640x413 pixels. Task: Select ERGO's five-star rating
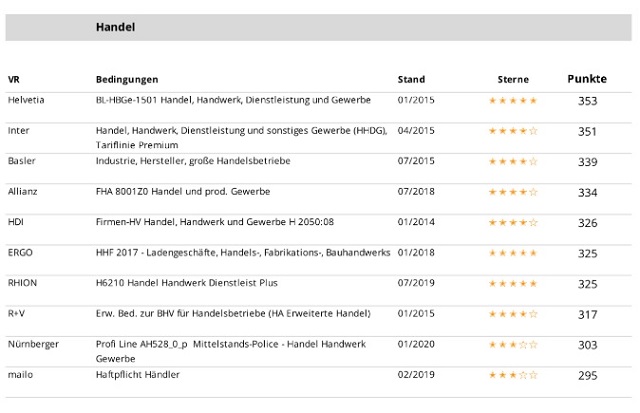512,254
